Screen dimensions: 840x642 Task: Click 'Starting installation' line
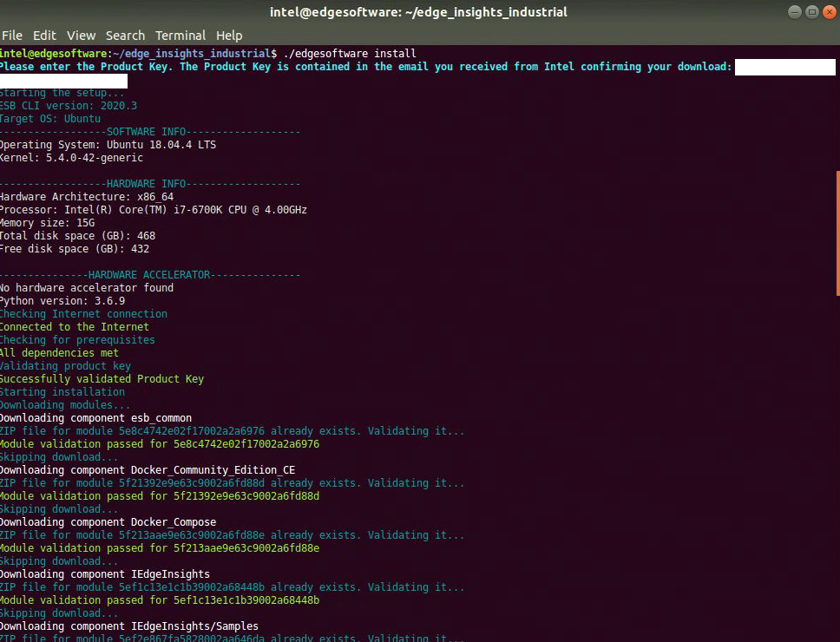pyautogui.click(x=62, y=391)
